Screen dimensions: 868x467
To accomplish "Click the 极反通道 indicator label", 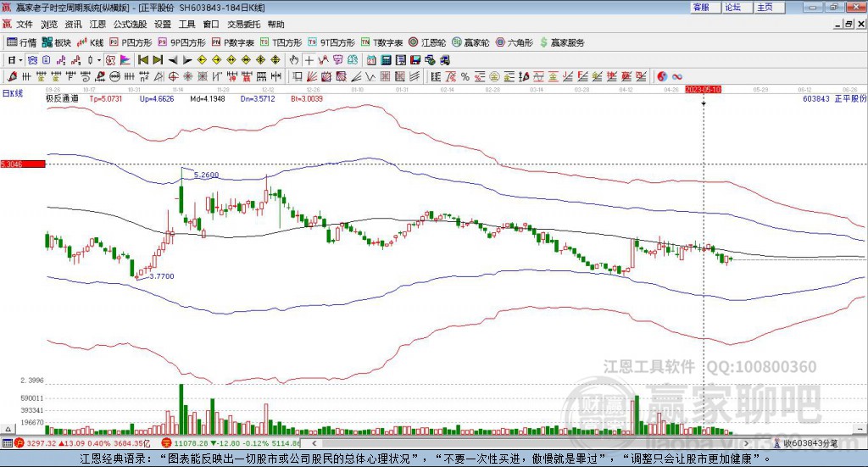I will click(x=62, y=98).
